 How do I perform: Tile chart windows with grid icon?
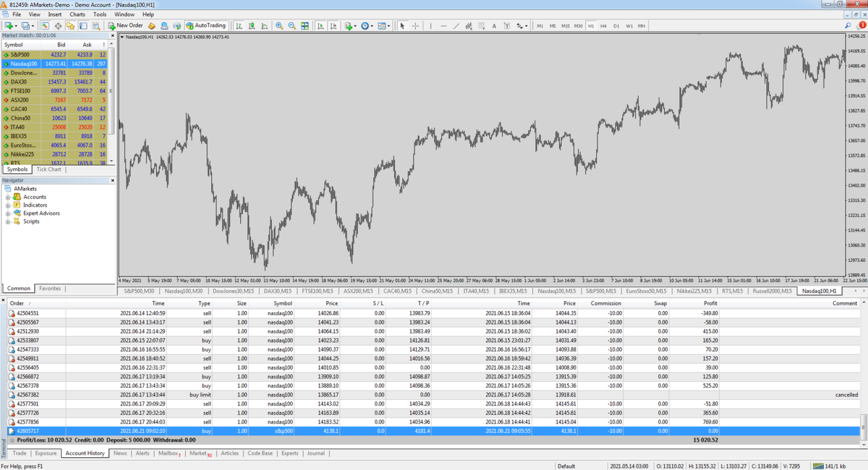coord(305,26)
